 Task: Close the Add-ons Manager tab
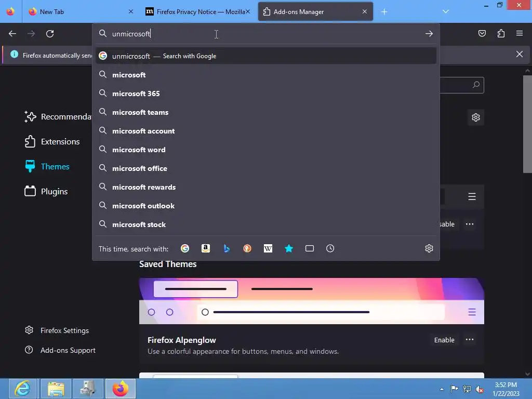tap(365, 11)
